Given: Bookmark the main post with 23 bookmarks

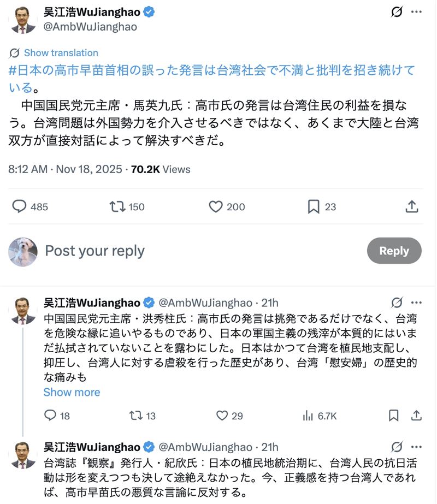Looking at the screenshot, I should tap(314, 206).
